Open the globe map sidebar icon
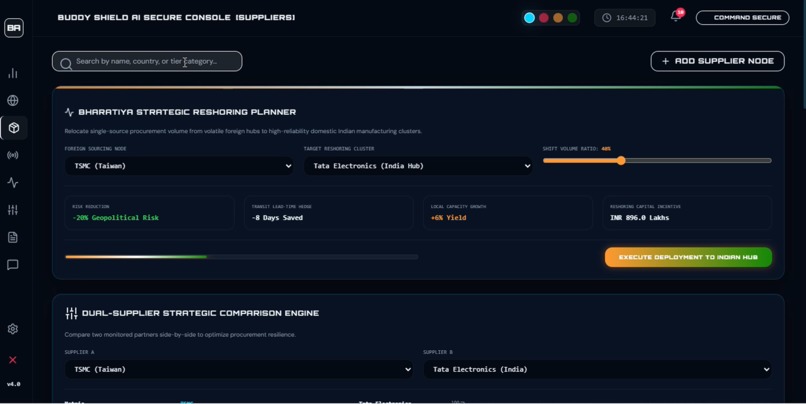The width and height of the screenshot is (806, 404). click(13, 100)
